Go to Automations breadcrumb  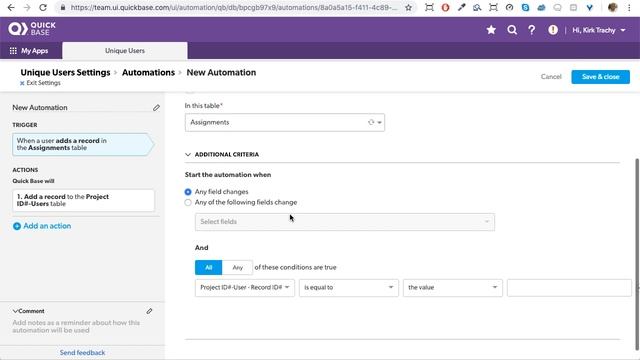(x=148, y=72)
